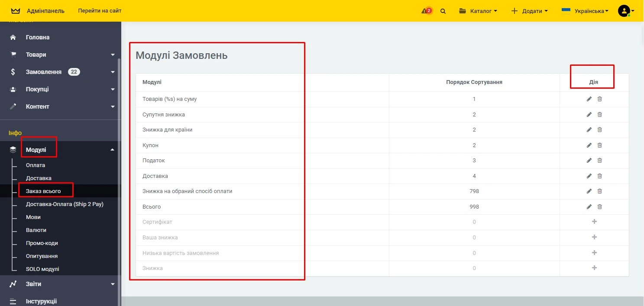Click the Перейти на сайт link
Image resolution: width=644 pixels, height=306 pixels.
coord(100,10)
